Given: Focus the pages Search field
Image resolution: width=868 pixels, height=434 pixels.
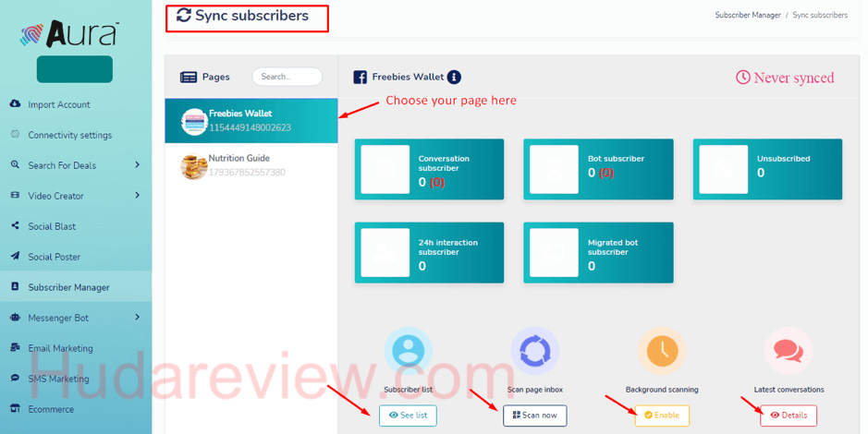Looking at the screenshot, I should (287, 77).
